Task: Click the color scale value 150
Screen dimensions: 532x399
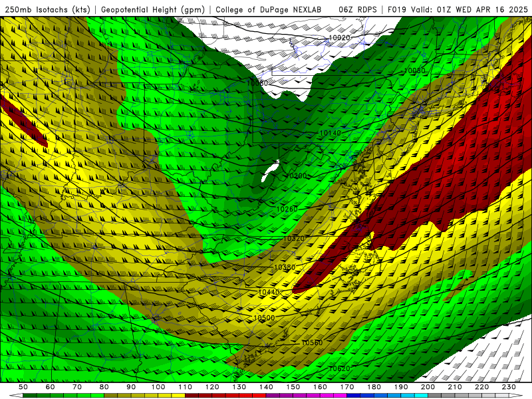Action: (x=293, y=387)
